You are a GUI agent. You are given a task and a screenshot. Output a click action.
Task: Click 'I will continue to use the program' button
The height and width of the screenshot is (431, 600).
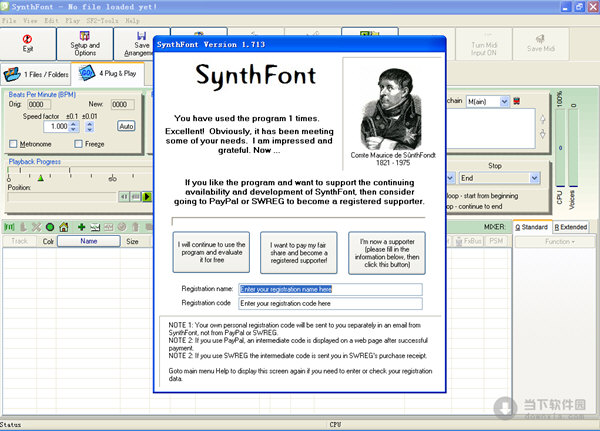pyautogui.click(x=211, y=252)
